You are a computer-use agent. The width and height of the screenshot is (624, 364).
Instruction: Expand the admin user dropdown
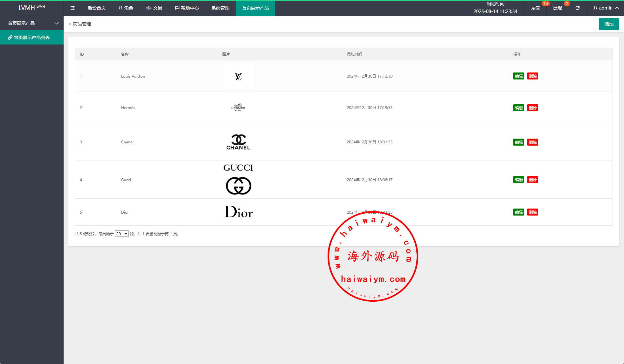tap(606, 8)
